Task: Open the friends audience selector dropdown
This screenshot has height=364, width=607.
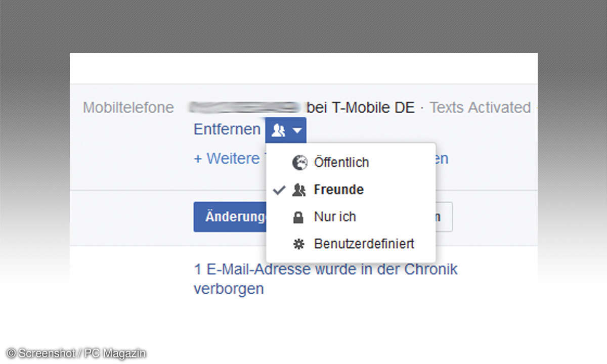Action: pos(286,130)
